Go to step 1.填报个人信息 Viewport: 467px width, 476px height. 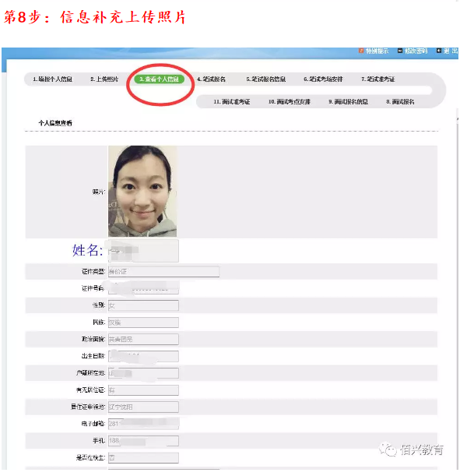point(53,80)
